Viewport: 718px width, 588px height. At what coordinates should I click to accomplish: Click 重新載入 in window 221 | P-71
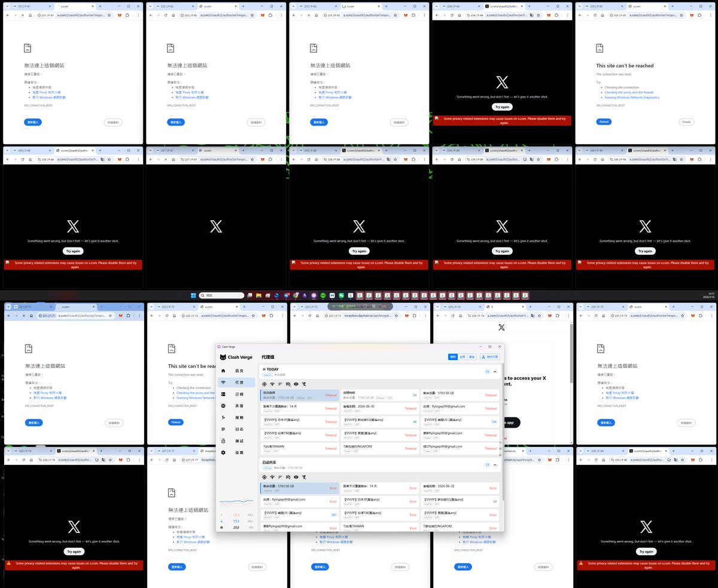point(33,422)
